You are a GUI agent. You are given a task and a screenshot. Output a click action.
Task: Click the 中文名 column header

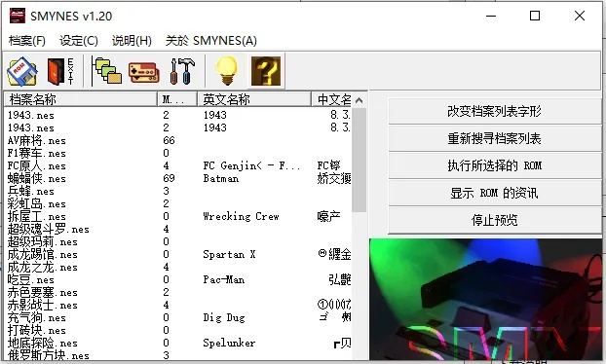click(332, 99)
